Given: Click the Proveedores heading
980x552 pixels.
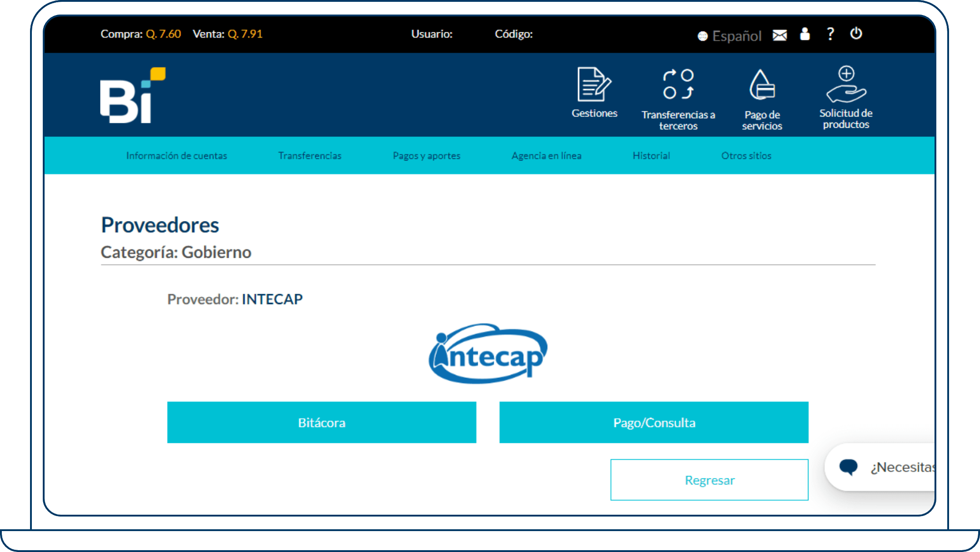Looking at the screenshot, I should coord(160,225).
